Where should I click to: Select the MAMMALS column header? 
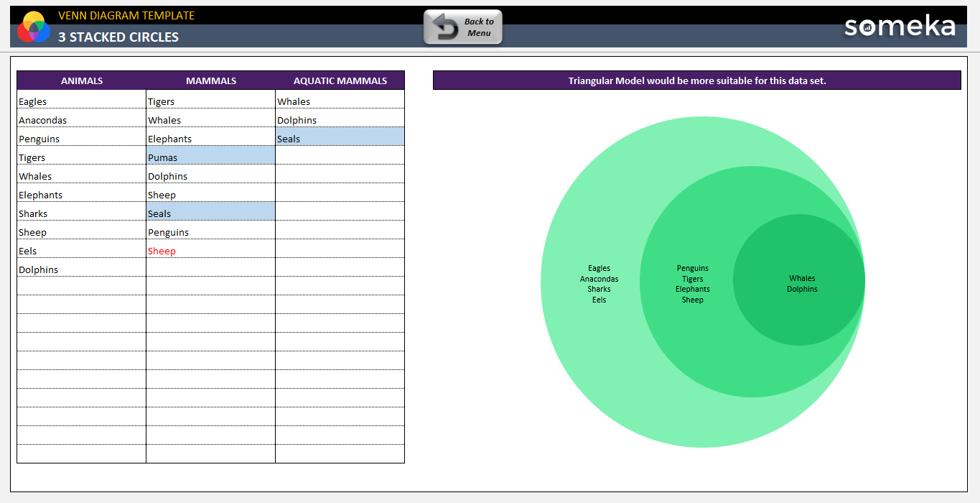coord(210,80)
